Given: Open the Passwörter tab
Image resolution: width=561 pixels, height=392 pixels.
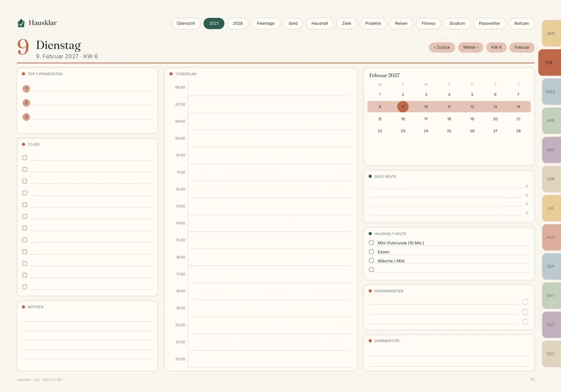Looking at the screenshot, I should (489, 24).
